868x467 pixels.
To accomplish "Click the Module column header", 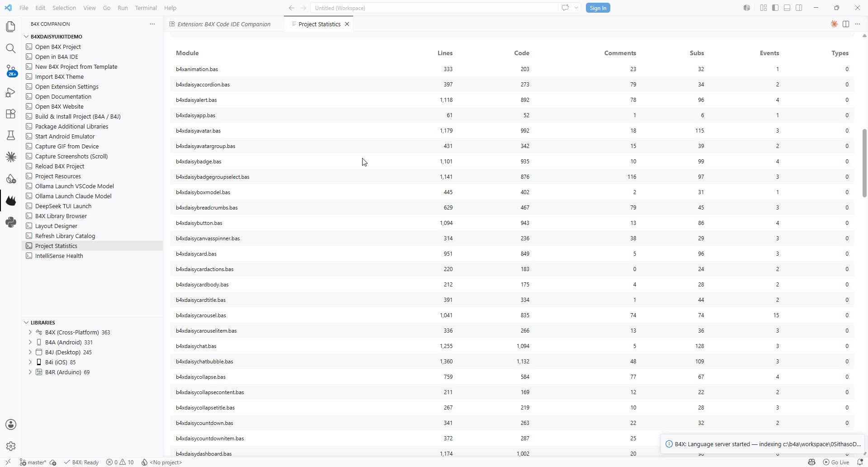I will tap(187, 53).
